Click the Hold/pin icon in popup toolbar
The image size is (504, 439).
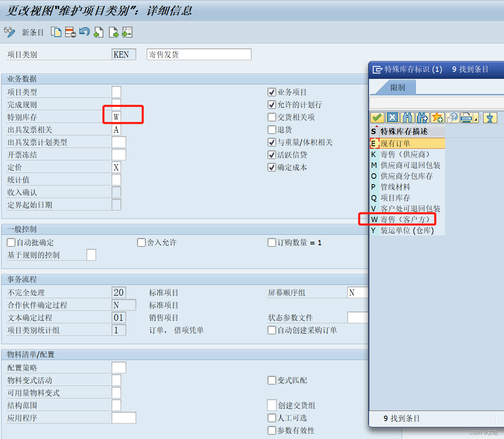coord(490,117)
